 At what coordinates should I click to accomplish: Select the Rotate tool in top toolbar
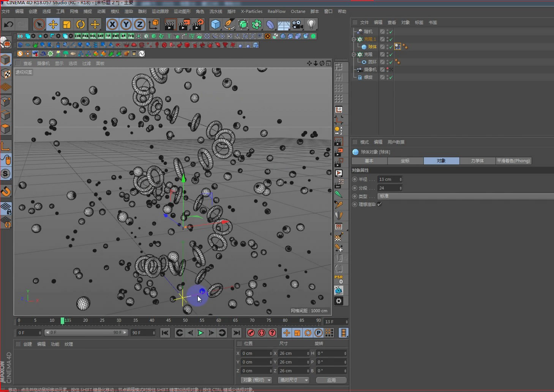80,25
